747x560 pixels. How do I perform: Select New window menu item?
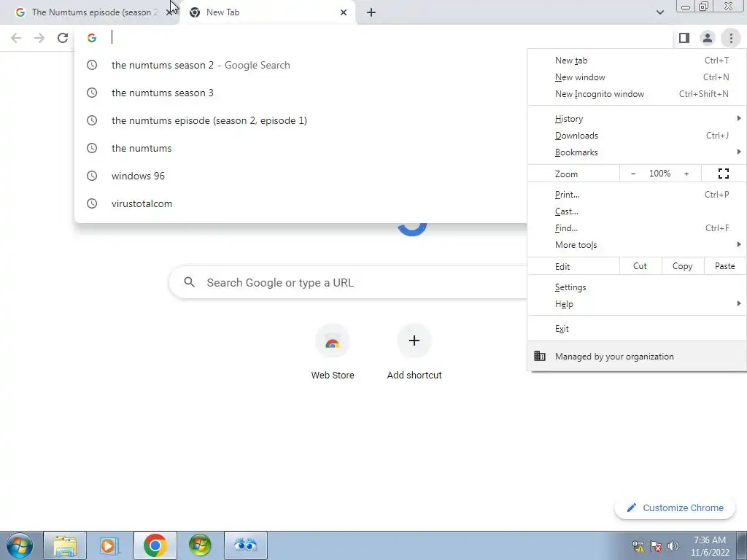point(636,77)
